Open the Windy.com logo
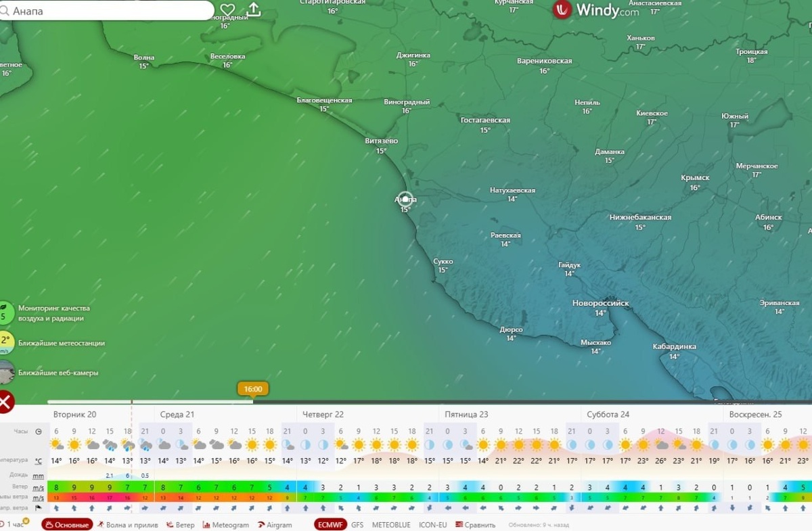812x531 pixels. tap(596, 10)
